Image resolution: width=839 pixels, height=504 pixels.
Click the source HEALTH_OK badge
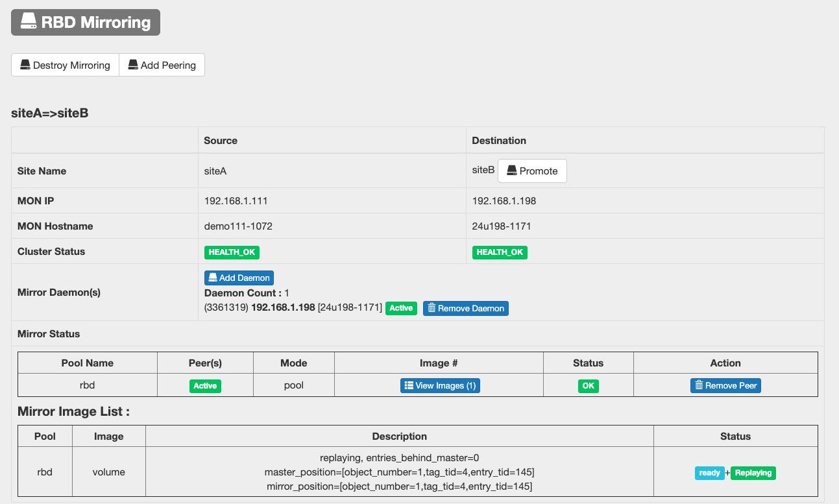pos(232,252)
